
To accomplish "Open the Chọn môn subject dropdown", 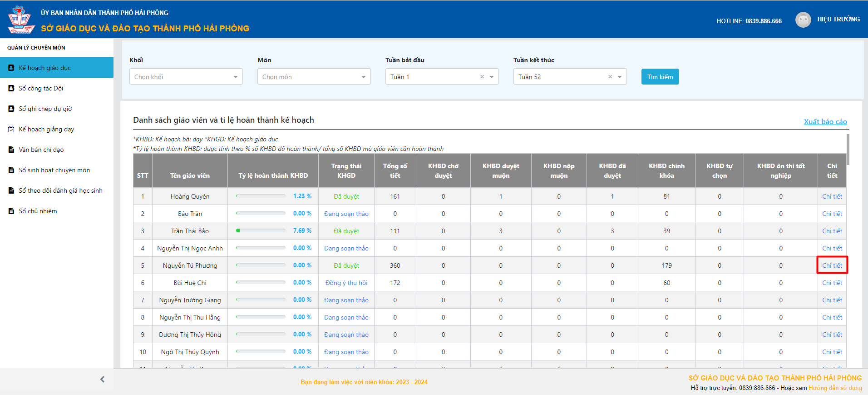I will coord(314,77).
